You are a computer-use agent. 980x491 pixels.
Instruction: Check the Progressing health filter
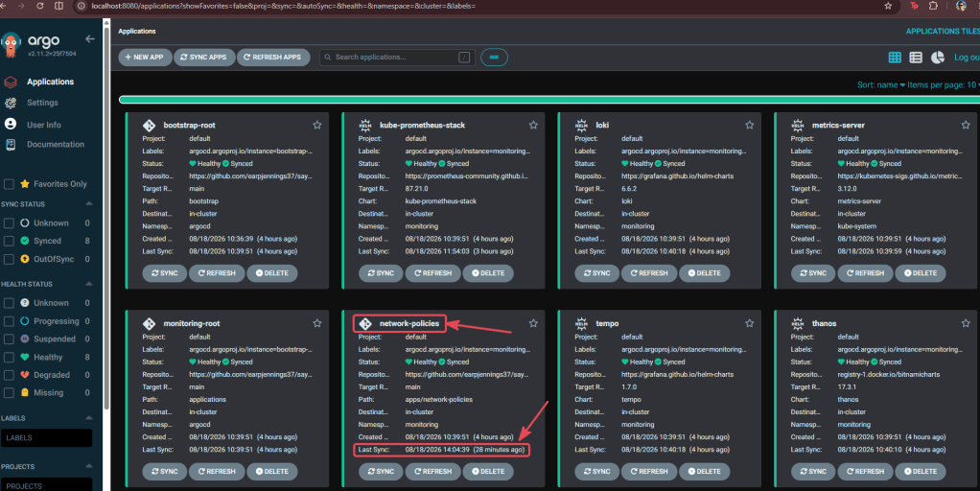point(9,321)
